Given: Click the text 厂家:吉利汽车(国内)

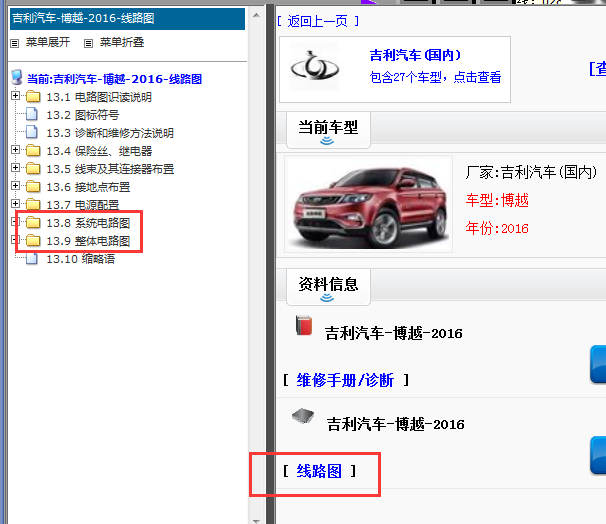Looking at the screenshot, I should (x=531, y=172).
